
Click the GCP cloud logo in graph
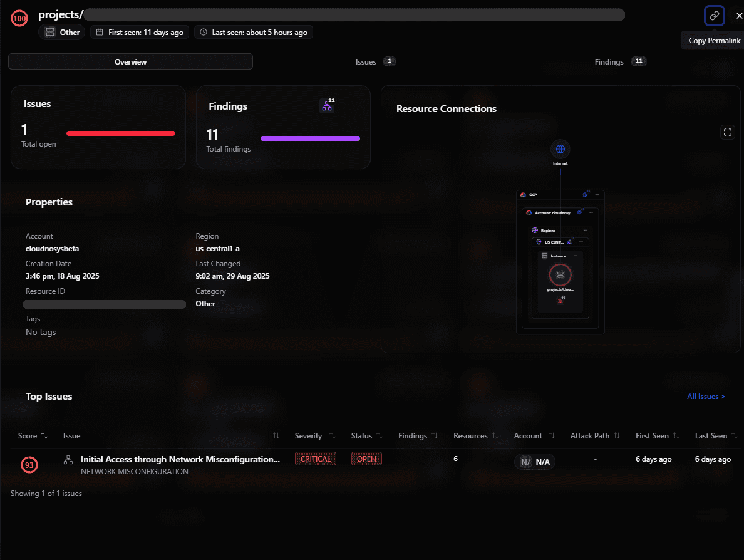tap(523, 195)
